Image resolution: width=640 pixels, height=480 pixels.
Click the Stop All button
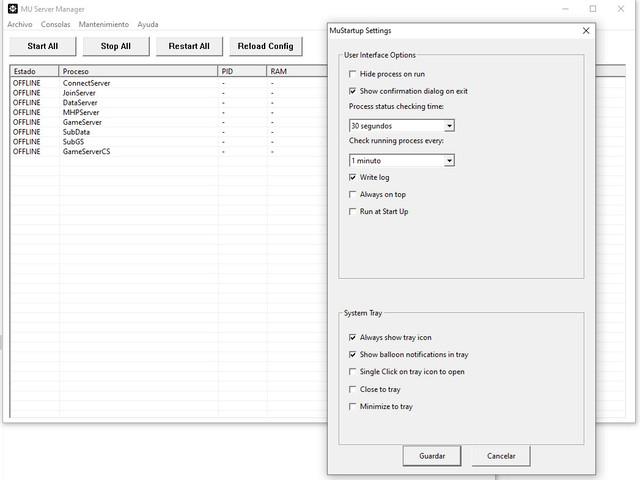(x=116, y=46)
